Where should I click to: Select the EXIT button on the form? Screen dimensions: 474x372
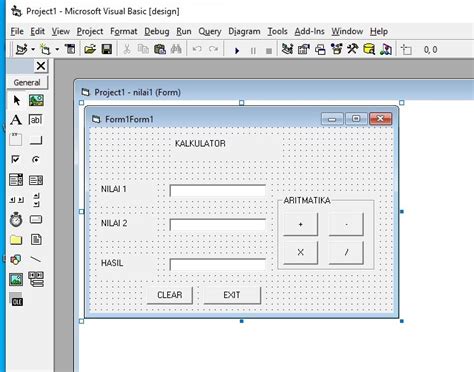pos(232,295)
